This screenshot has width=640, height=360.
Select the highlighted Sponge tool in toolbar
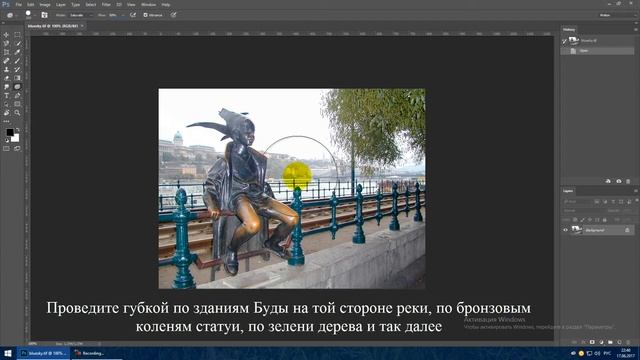tap(17, 87)
